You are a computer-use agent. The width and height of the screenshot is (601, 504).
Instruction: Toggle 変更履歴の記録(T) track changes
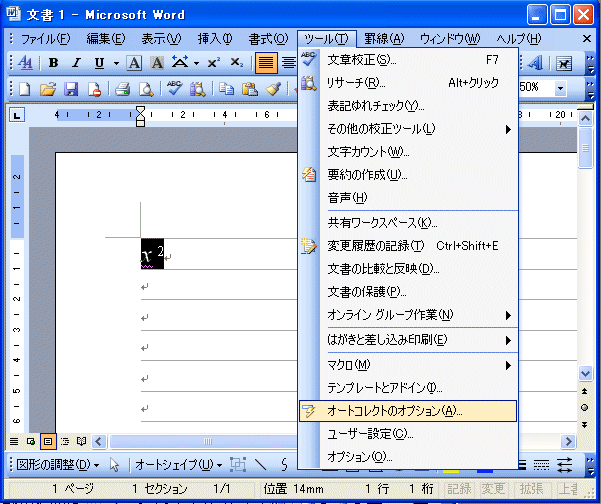[408, 246]
